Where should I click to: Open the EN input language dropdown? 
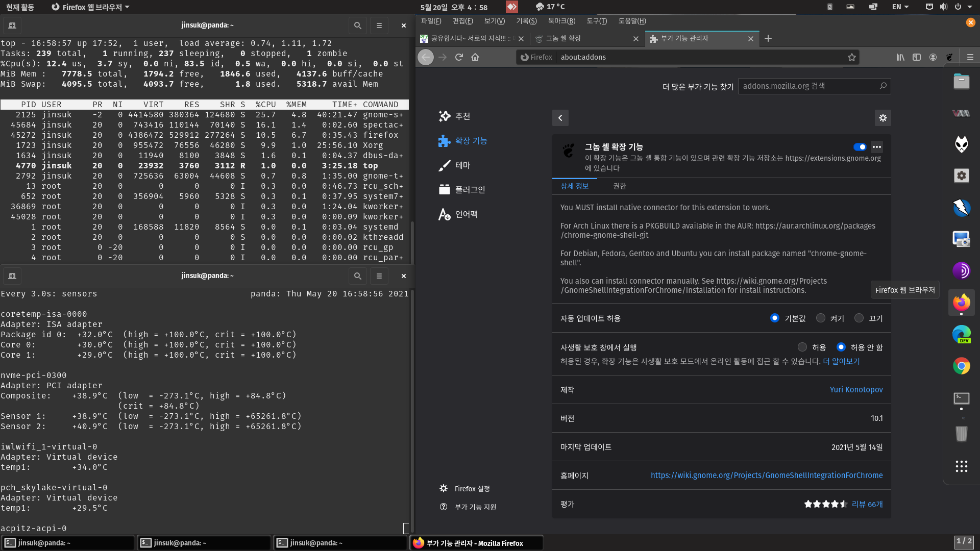tap(900, 7)
